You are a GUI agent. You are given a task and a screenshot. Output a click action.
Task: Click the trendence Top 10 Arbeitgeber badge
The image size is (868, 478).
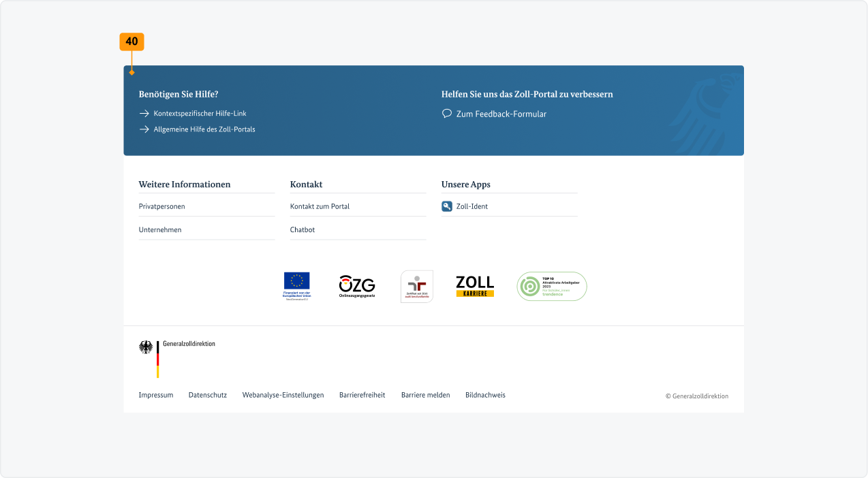click(551, 286)
